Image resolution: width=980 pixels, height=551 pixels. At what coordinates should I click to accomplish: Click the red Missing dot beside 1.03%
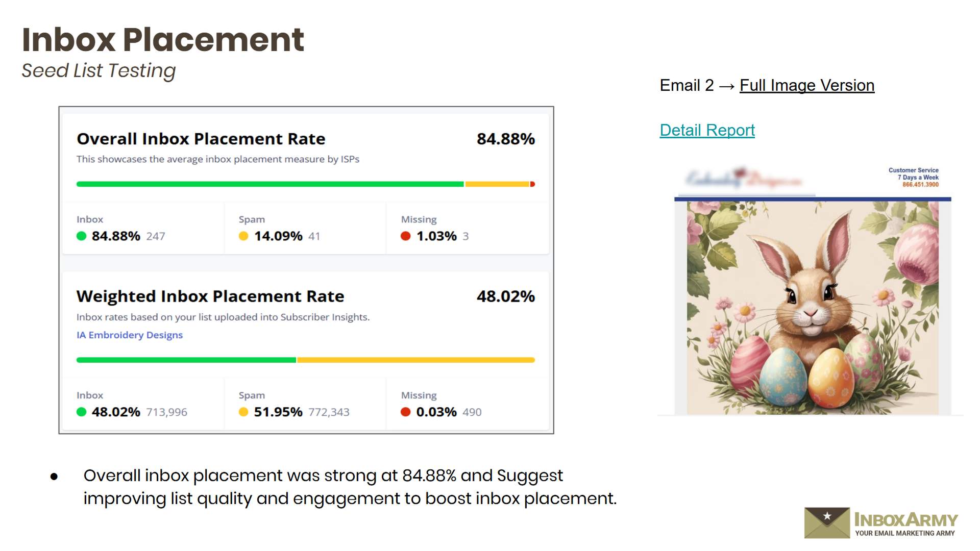[x=406, y=236]
